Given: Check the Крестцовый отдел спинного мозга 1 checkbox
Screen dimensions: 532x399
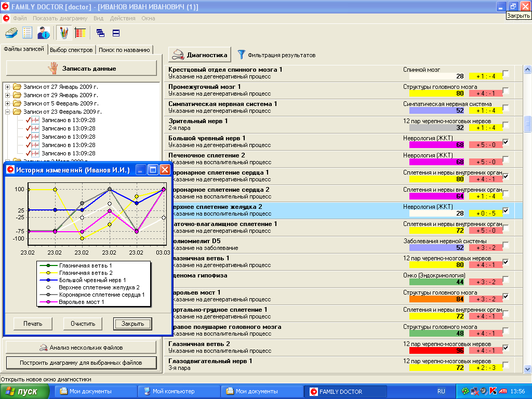Looking at the screenshot, I should (x=506, y=73).
